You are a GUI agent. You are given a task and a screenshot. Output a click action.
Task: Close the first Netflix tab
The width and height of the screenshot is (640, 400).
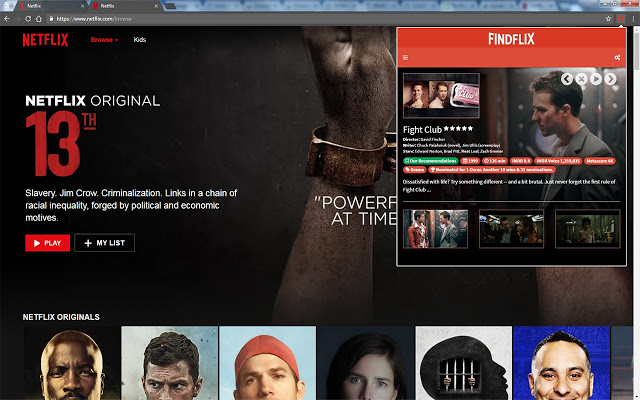tap(83, 6)
